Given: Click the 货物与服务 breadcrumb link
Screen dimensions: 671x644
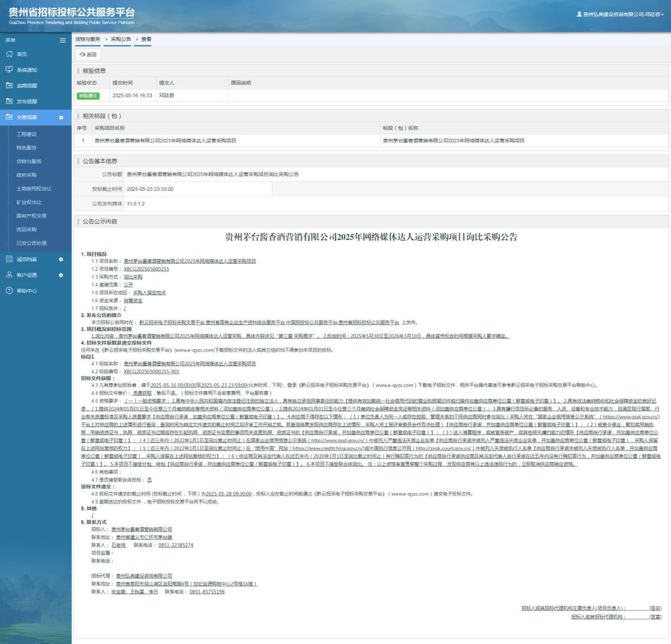Looking at the screenshot, I should (x=88, y=39).
